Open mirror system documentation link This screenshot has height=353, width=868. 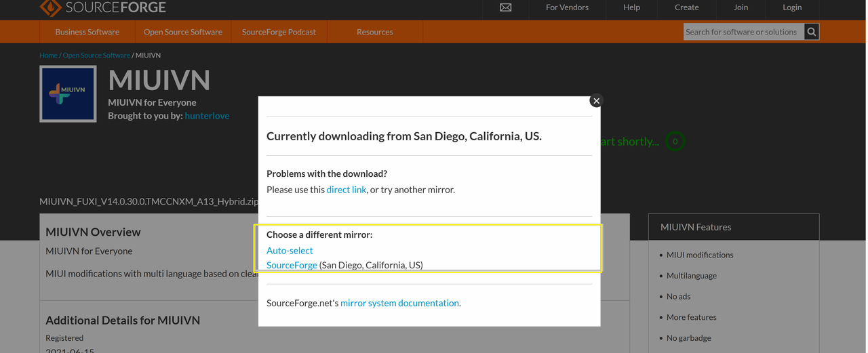(399, 303)
